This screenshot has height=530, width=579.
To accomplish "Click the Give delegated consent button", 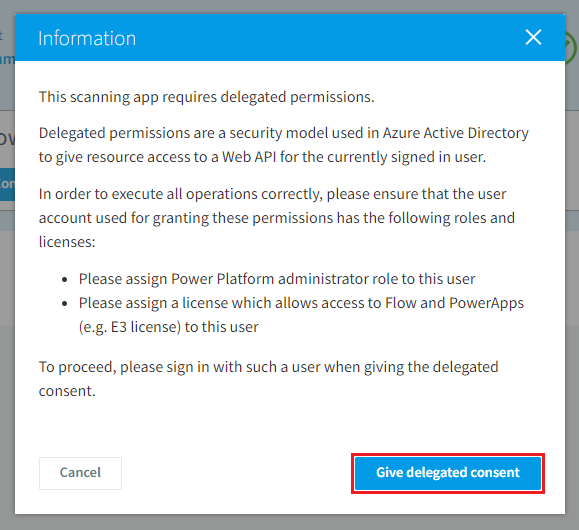I will tap(448, 473).
